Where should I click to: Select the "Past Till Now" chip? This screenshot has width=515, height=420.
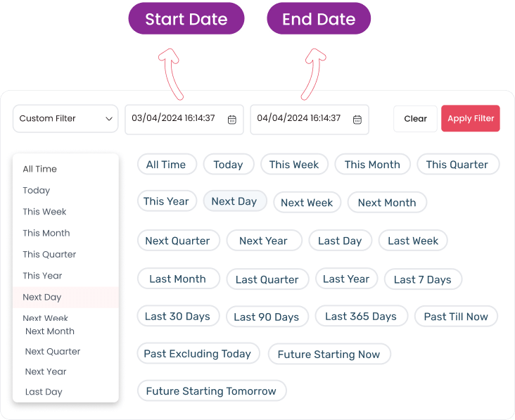tap(456, 317)
